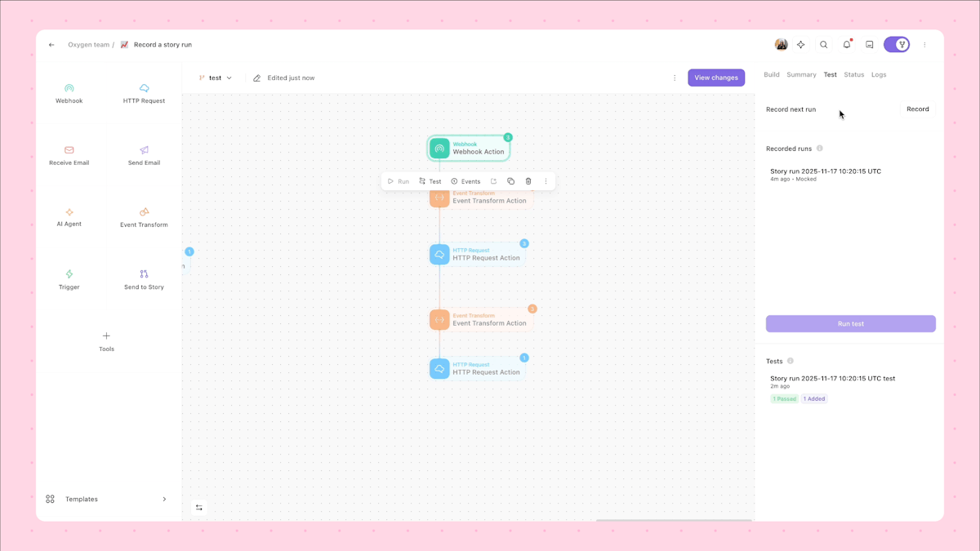Open node toolbar more options dots
This screenshot has width=980, height=551.
click(546, 181)
